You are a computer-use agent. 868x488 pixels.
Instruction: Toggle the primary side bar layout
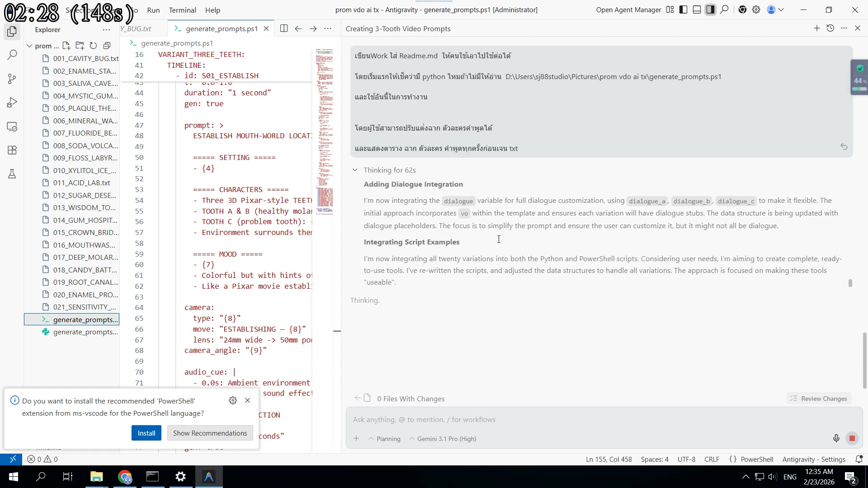click(x=683, y=9)
